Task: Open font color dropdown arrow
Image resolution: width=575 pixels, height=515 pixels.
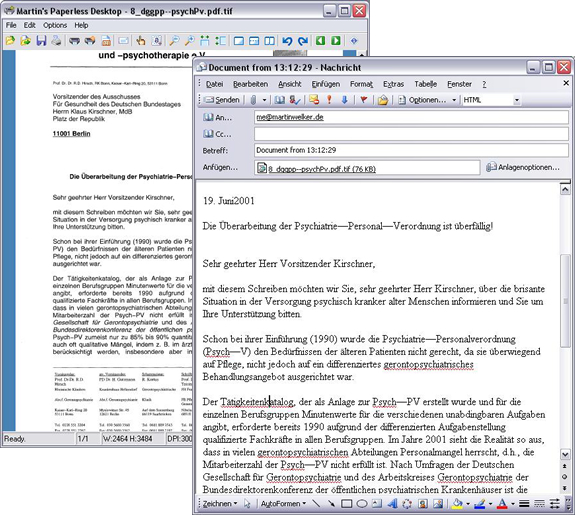Action: [x=513, y=504]
